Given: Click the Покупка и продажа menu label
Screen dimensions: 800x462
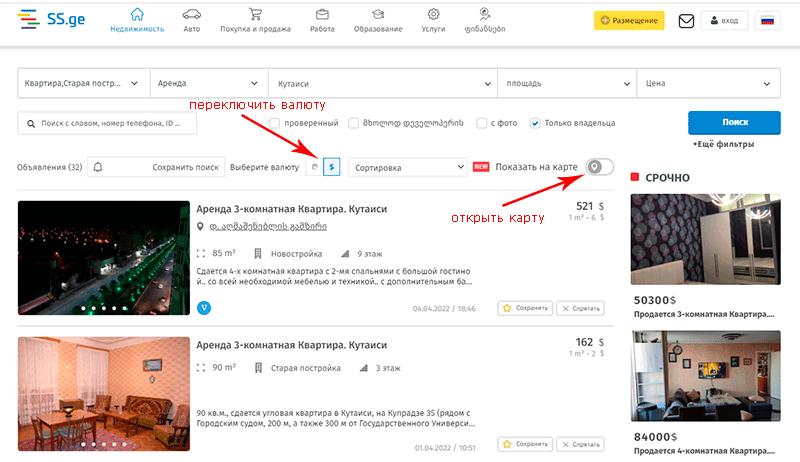Looking at the screenshot, I should 255,29.
